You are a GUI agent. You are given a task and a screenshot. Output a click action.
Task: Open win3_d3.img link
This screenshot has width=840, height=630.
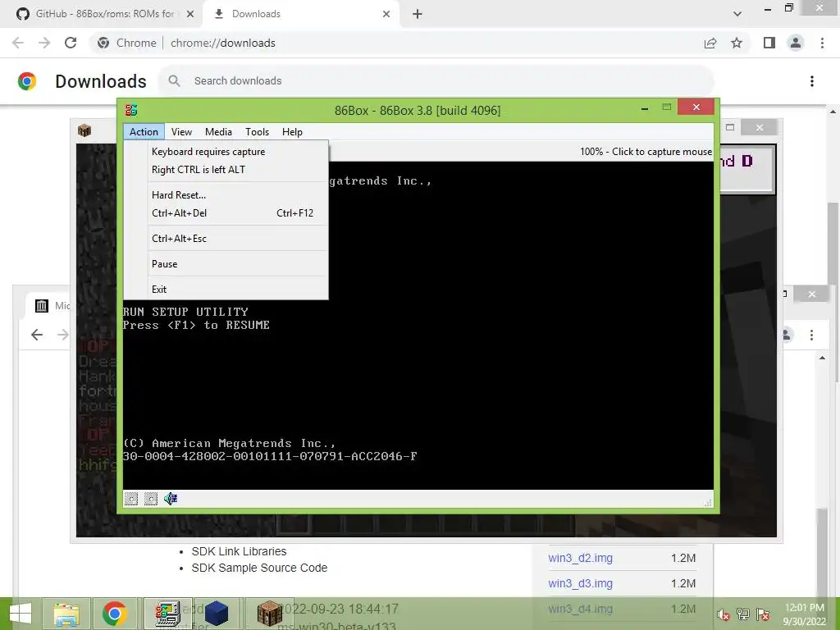coord(580,583)
